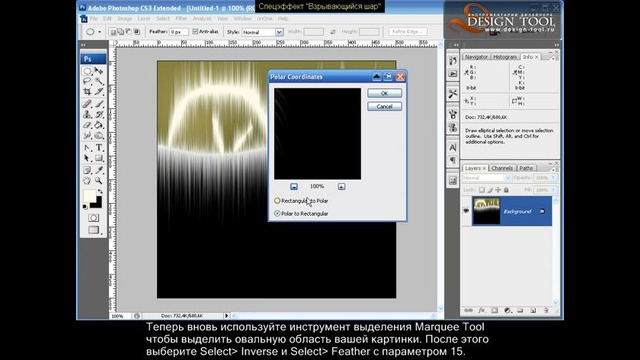Select the Pen tool
640x360 pixels.
87,148
